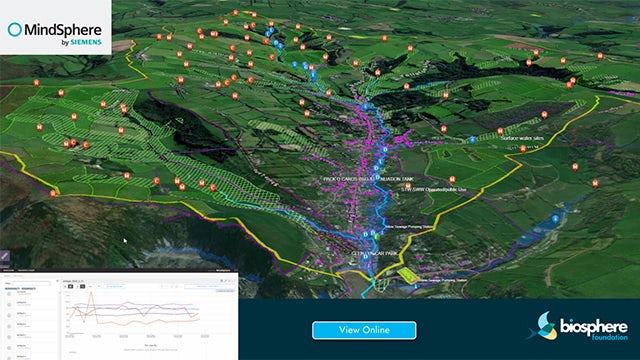Click the yellow highlighted field polygon
The height and width of the screenshot is (360, 640).
click(408, 275)
